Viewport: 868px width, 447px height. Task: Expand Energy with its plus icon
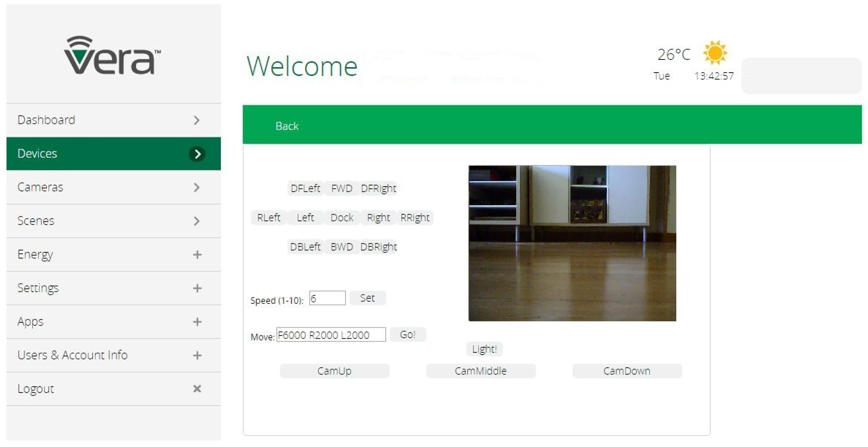pos(197,254)
